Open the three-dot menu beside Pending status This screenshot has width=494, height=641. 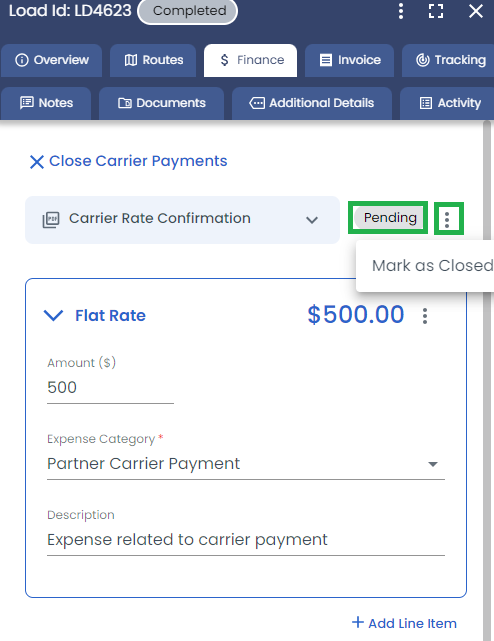[447, 220]
